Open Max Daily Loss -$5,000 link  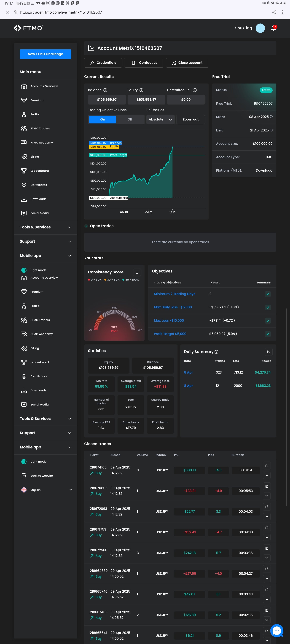pyautogui.click(x=173, y=307)
